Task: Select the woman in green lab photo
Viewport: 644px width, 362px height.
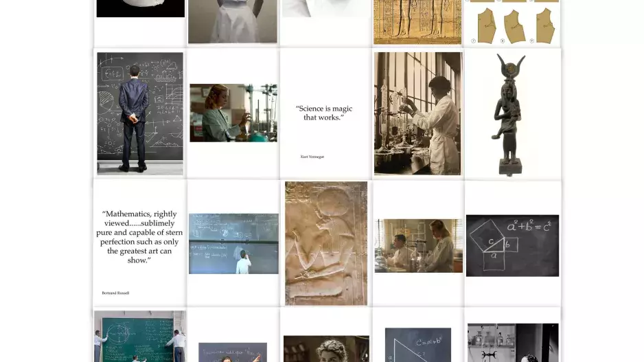Action: [233, 113]
